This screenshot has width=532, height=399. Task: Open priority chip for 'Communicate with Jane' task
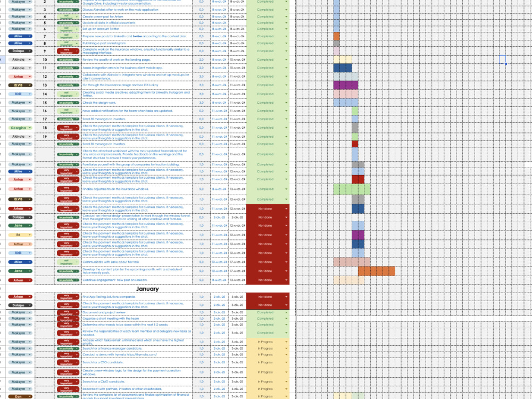point(68,262)
